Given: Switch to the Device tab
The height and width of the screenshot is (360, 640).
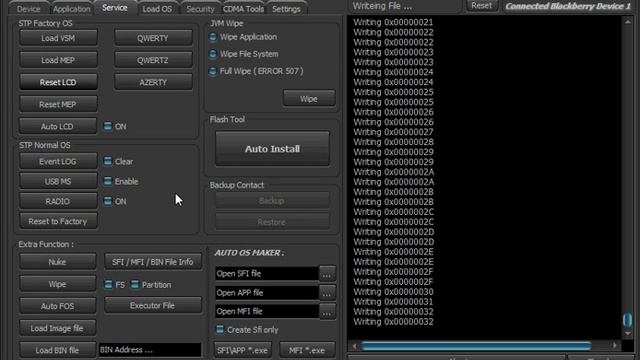Looking at the screenshot, I should pos(28,9).
